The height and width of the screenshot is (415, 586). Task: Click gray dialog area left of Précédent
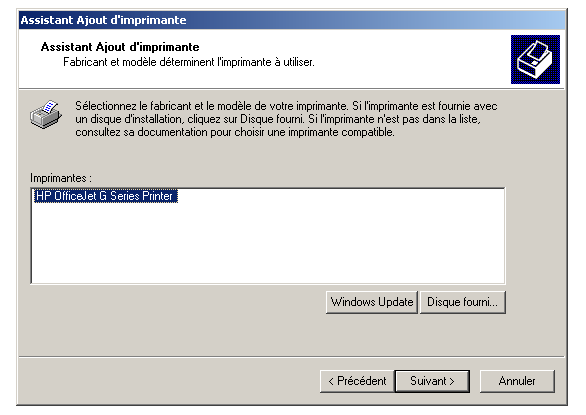168,381
